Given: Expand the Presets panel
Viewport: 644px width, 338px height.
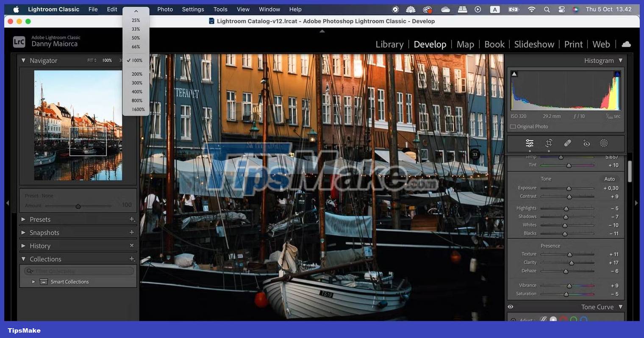Looking at the screenshot, I should pos(23,219).
